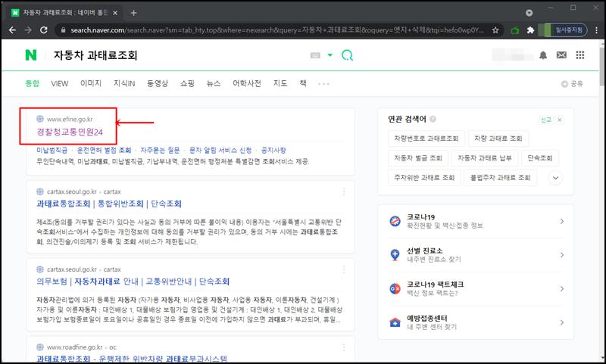Image resolution: width=606 pixels, height=364 pixels.
Task: Open the extensions puzzle icon
Action: pos(531,30)
